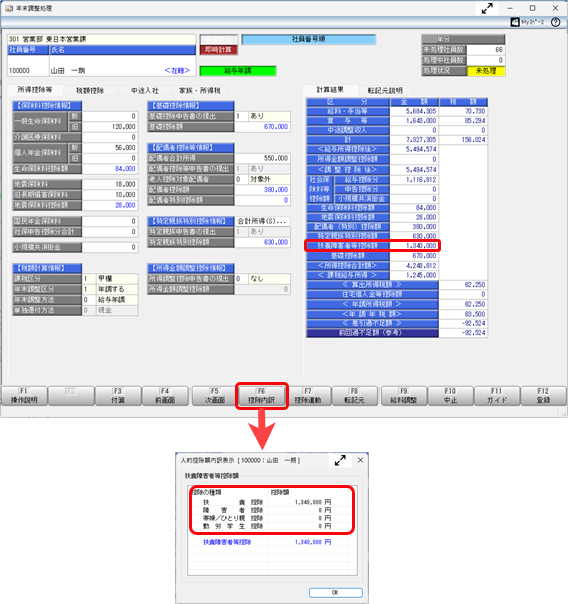Viewport: 568px width, 604px height.
Task: Click the 旧長期損害保険料 field showing 10,000
Action: click(109, 195)
